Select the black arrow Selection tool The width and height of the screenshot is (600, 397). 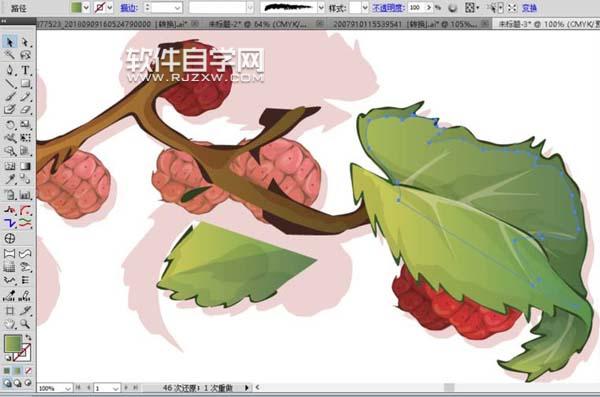point(10,42)
